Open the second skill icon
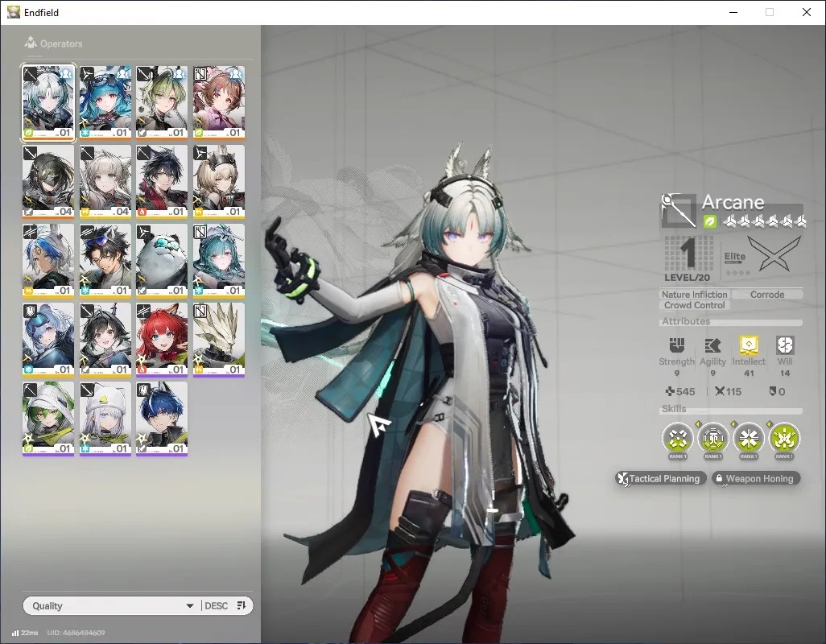 [x=712, y=438]
